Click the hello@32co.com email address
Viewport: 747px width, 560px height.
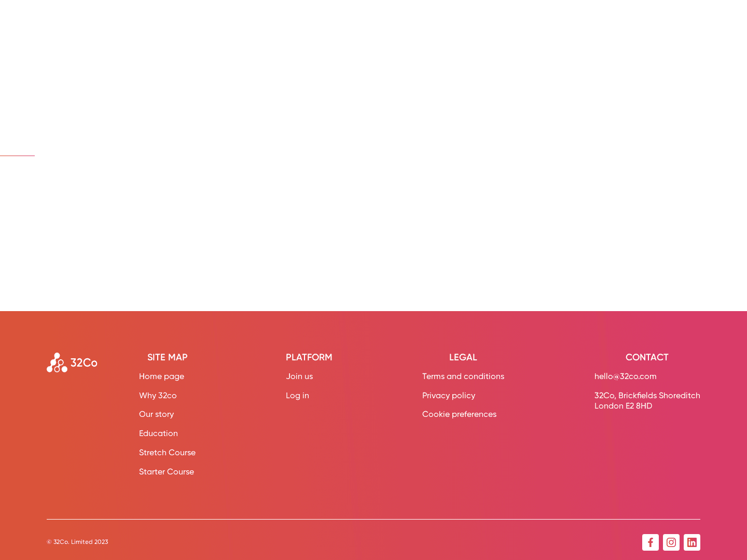click(x=625, y=376)
